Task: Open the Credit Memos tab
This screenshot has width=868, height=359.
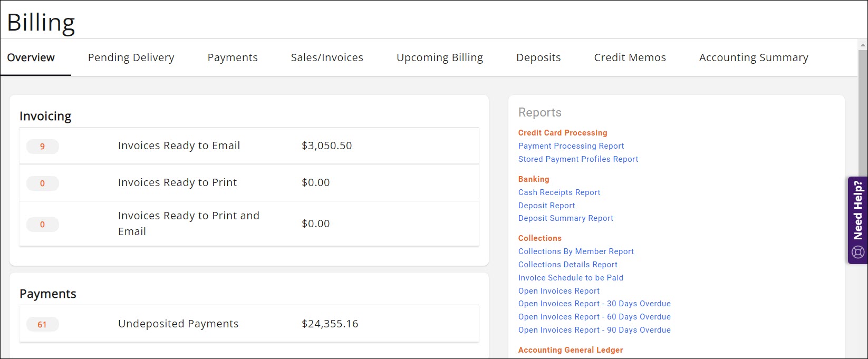Action: [x=630, y=57]
